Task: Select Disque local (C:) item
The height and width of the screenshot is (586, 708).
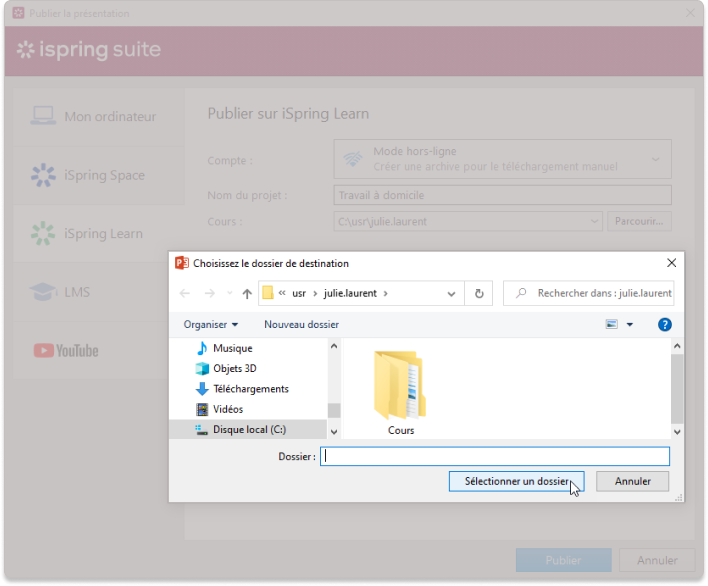Action: coord(248,429)
